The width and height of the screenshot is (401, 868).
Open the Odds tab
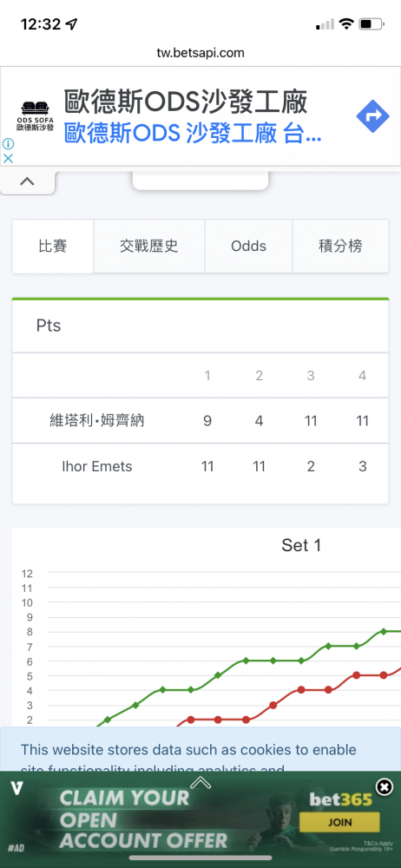249,247
